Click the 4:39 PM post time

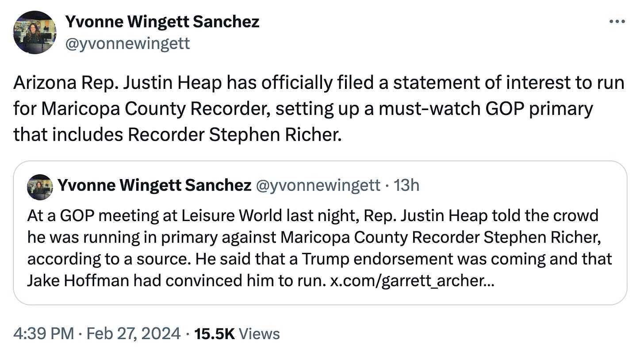(x=43, y=333)
